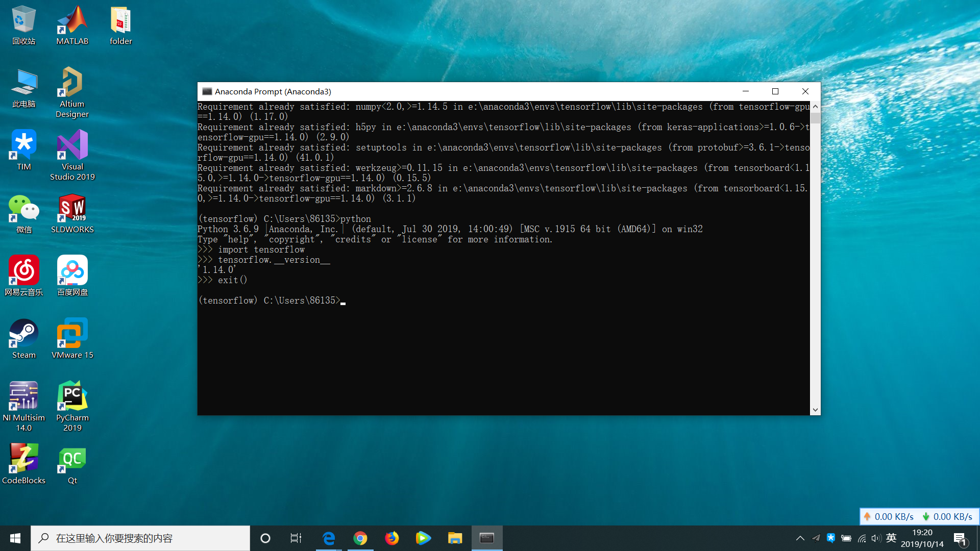Open the Altium Designer desktop icon
The width and height of the screenshot is (980, 551).
72,83
